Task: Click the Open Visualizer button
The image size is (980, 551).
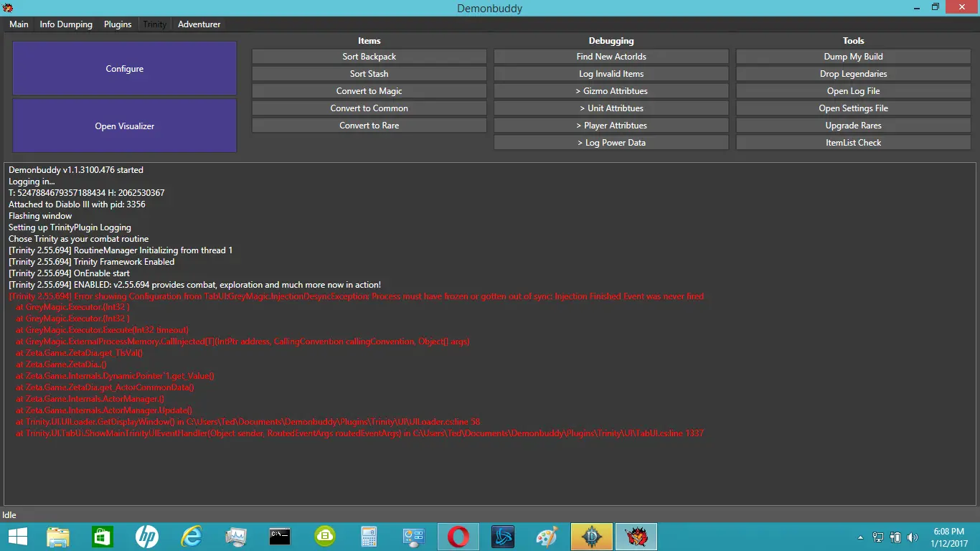Action: (x=125, y=126)
